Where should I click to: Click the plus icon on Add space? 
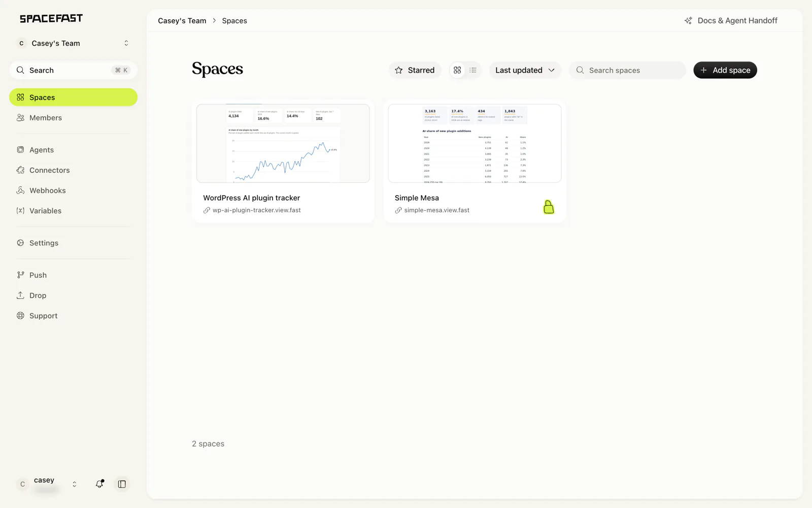click(x=703, y=70)
